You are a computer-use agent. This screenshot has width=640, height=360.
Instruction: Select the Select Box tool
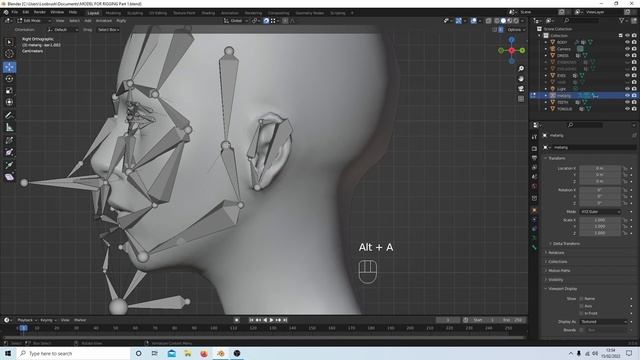coord(9,42)
